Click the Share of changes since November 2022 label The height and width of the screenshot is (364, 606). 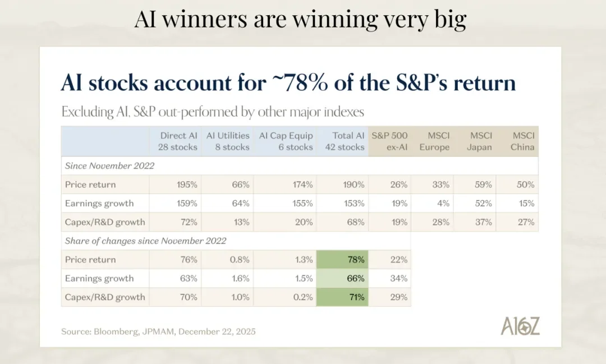coord(145,241)
